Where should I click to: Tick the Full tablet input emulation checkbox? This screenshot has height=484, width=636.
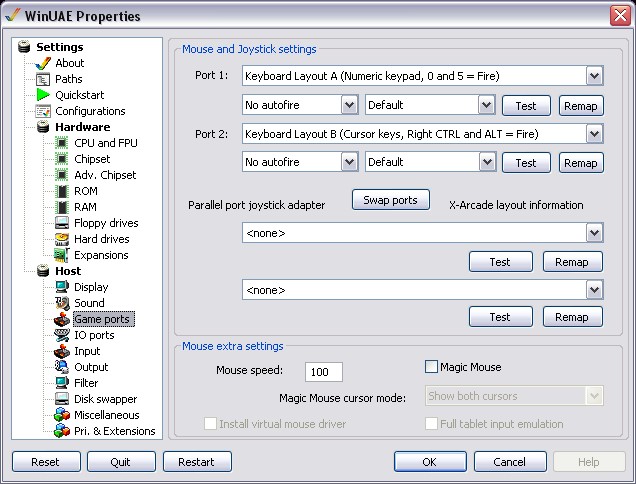click(x=431, y=424)
